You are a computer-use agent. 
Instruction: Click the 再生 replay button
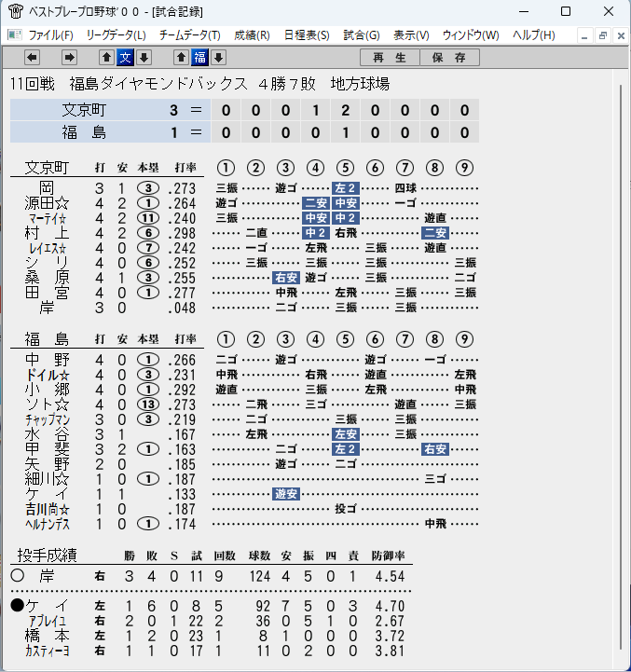click(390, 58)
